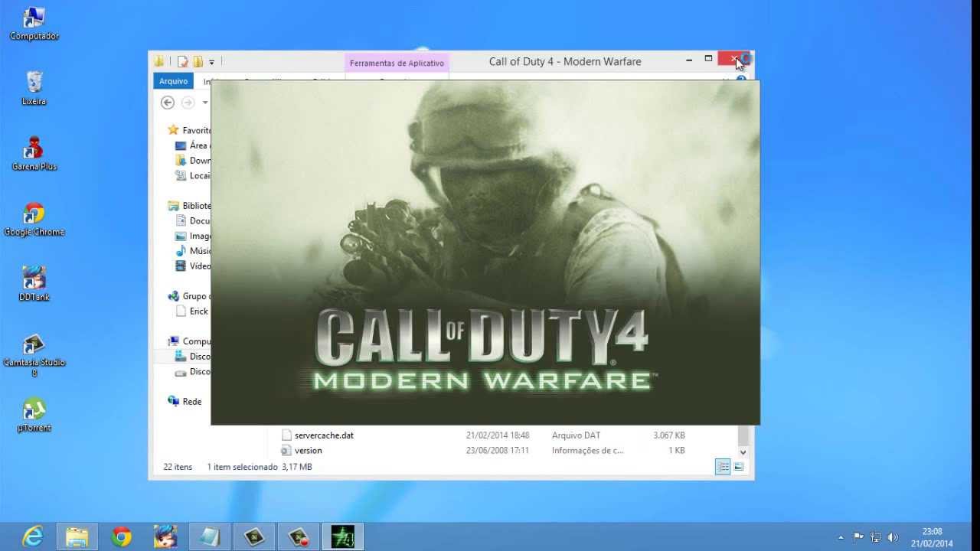Switch to large icons view in status bar
This screenshot has height=551, width=980.
tap(739, 467)
